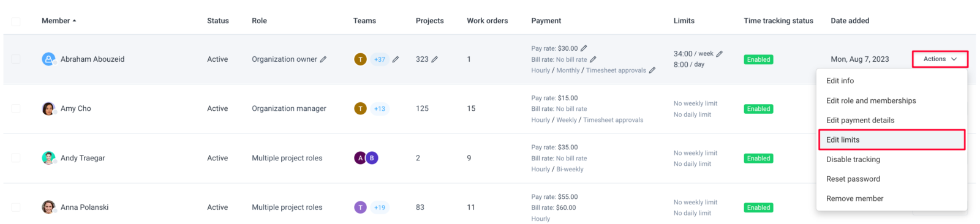
Task: Select Edit limits menu option
Action: [892, 140]
